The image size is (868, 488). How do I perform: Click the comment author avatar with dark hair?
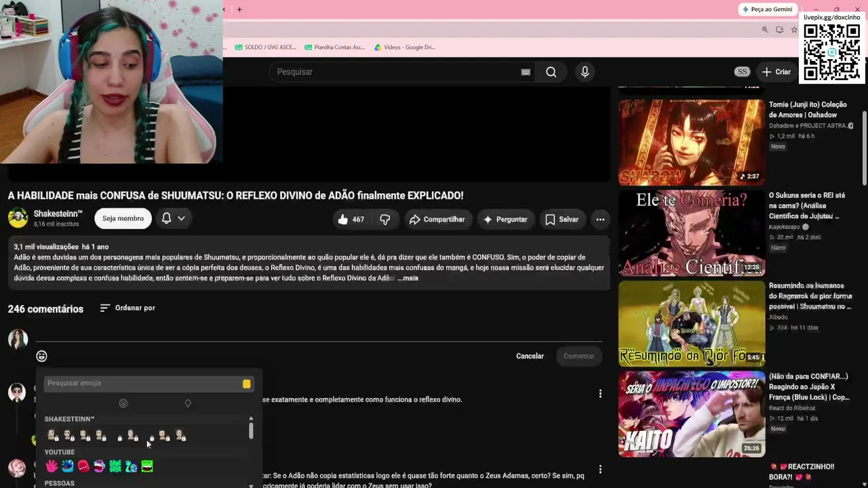(x=17, y=392)
